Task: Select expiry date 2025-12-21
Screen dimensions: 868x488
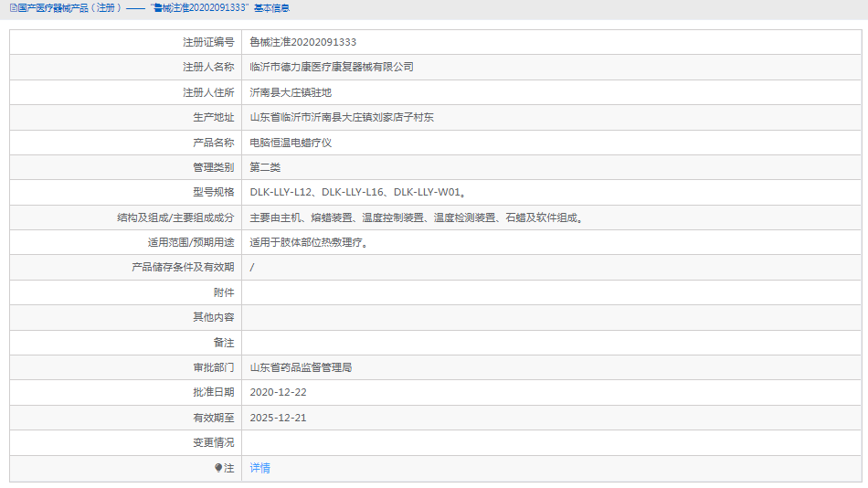Action: coord(278,418)
